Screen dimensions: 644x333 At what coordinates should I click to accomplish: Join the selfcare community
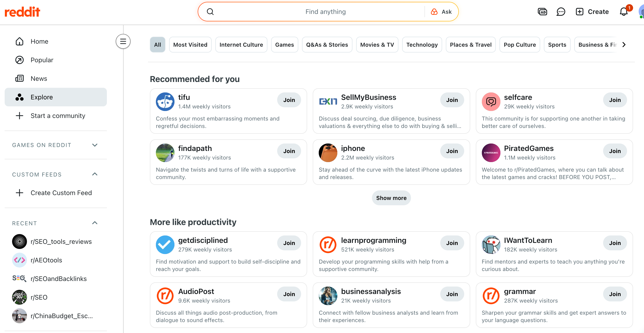[x=615, y=100]
